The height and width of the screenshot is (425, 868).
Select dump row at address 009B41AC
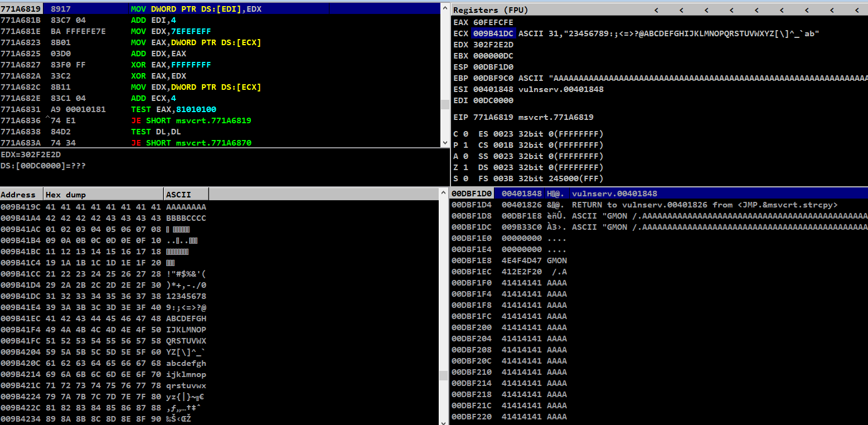[219, 229]
